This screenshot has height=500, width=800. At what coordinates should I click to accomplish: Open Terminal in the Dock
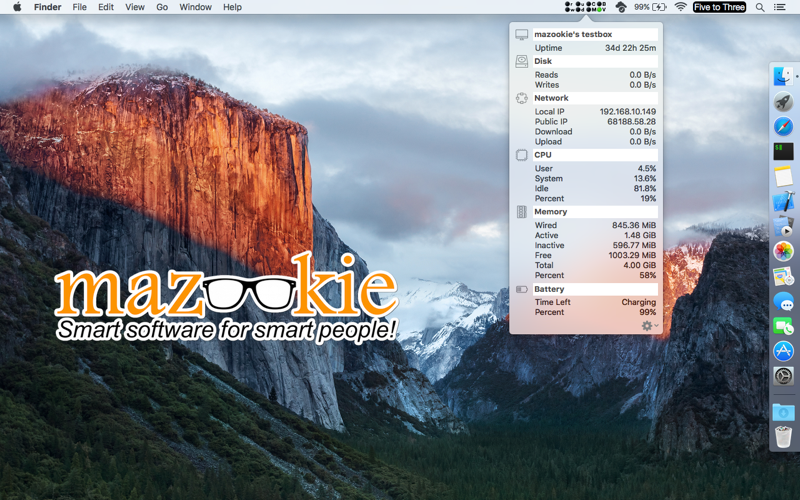coord(783,151)
